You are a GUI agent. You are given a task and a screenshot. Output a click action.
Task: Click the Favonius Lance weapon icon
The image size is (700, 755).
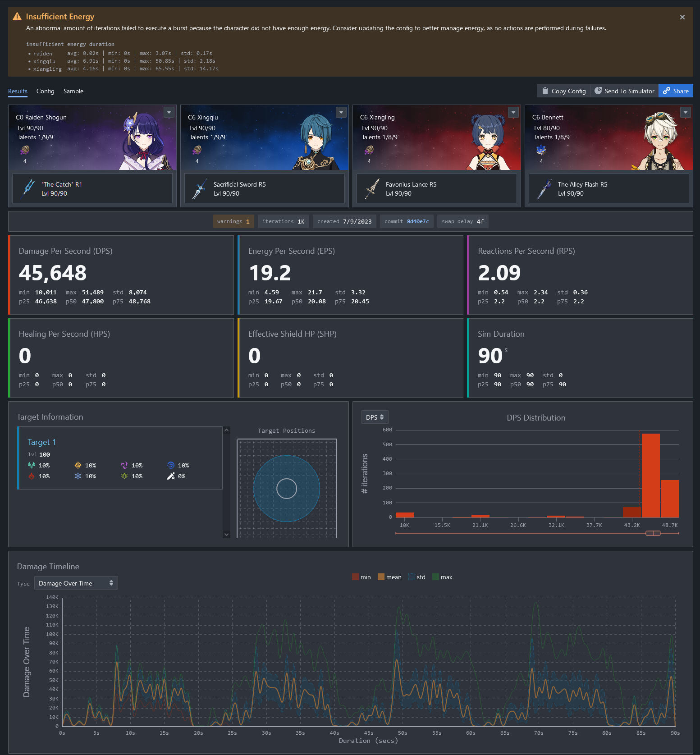372,189
